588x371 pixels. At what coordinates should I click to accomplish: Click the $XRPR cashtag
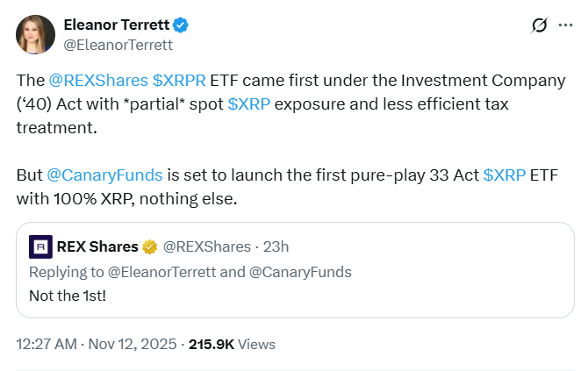(179, 82)
